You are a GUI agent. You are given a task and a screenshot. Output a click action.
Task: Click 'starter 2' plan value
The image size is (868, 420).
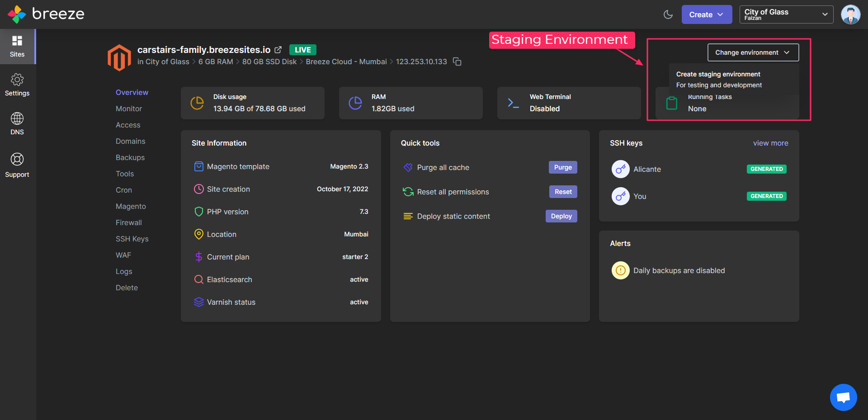(355, 257)
